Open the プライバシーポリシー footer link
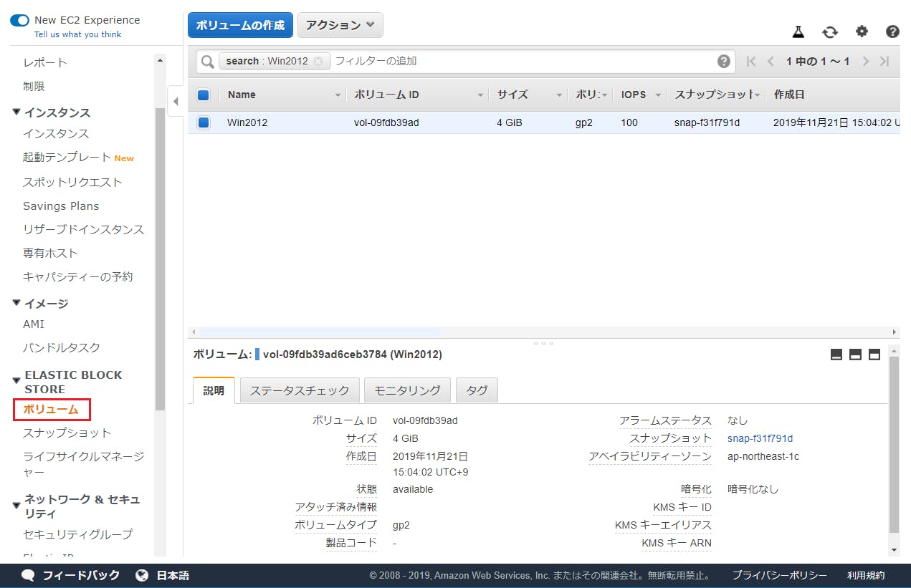This screenshot has height=588, width=911. point(779,575)
